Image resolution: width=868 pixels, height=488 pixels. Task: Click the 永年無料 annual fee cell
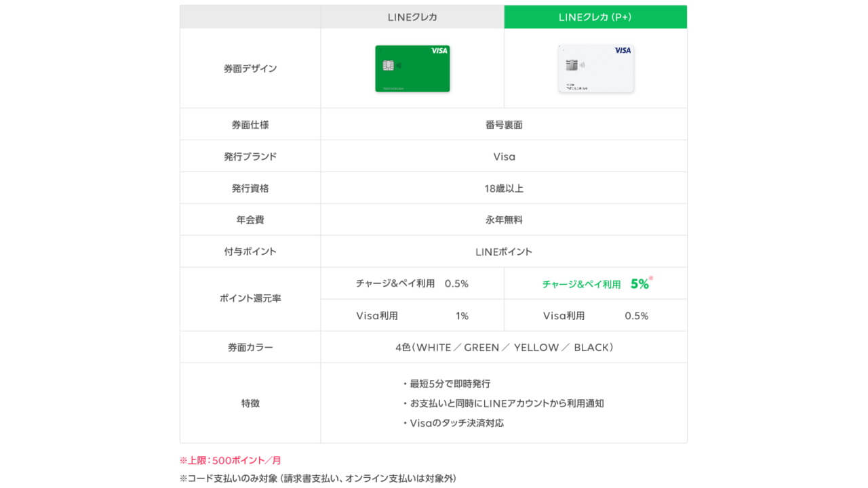504,220
